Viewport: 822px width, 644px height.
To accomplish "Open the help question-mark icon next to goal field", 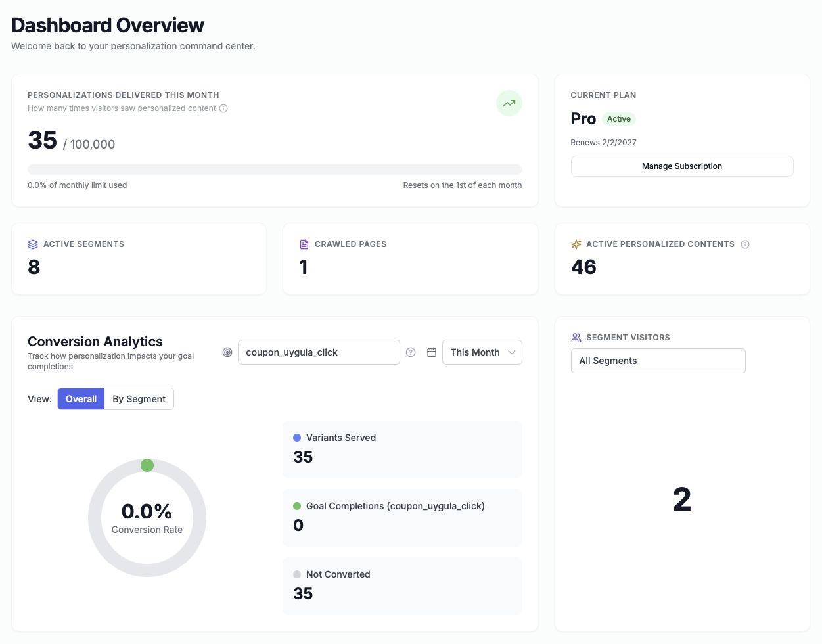I will tap(411, 352).
